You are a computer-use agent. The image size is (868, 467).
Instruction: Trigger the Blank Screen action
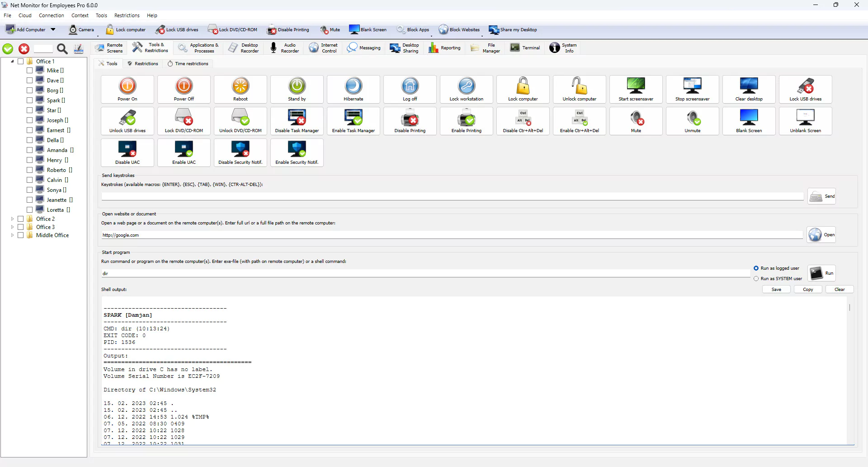(x=749, y=121)
